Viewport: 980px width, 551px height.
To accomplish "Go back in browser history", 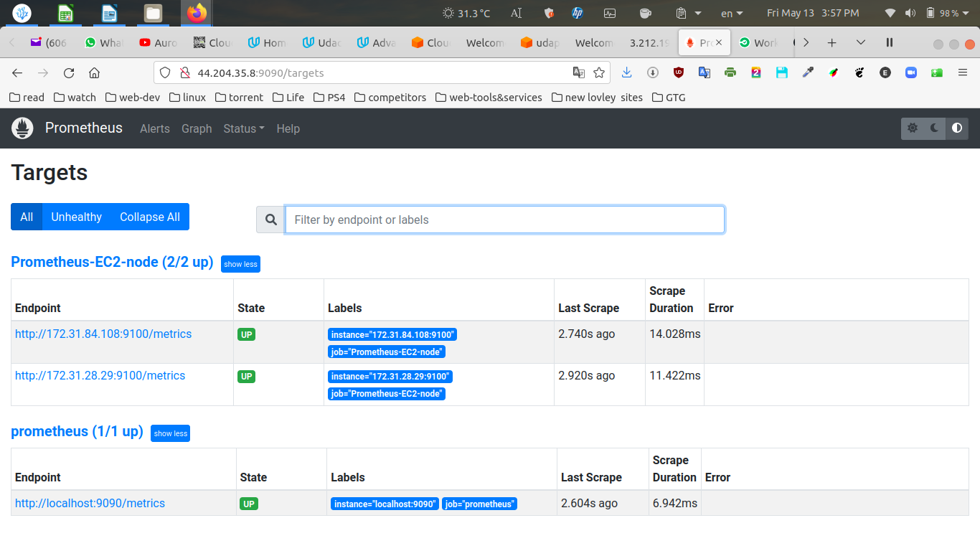I will pos(17,72).
